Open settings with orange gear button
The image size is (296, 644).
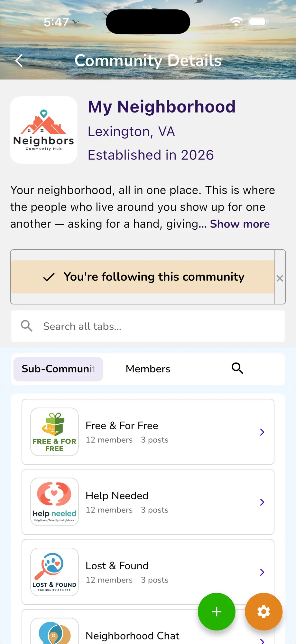coord(264,611)
